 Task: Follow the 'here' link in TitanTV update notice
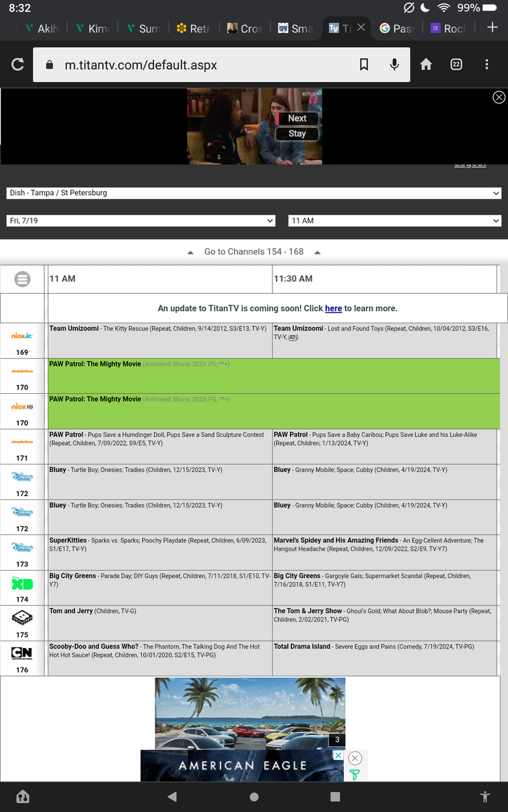click(x=333, y=309)
